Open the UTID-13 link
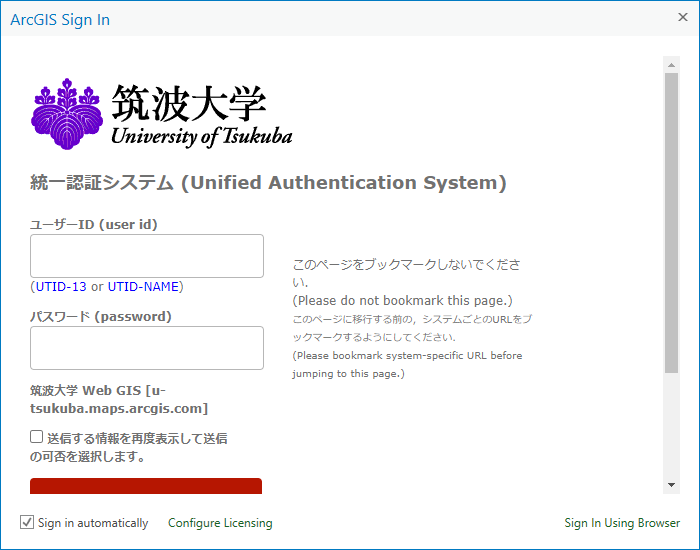The image size is (700, 550). [61, 287]
